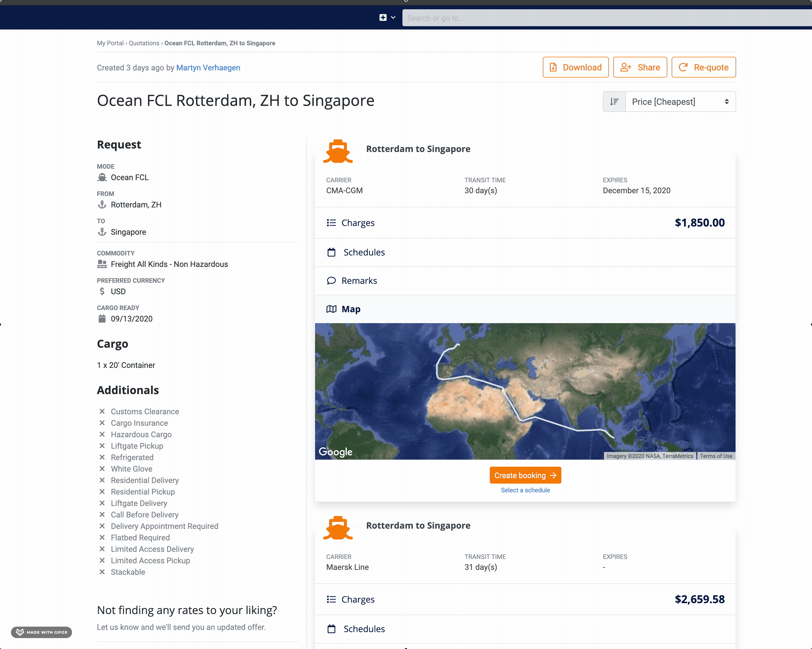This screenshot has width=812, height=649.
Task: Click the plus icon in top navigation bar
Action: pos(383,18)
